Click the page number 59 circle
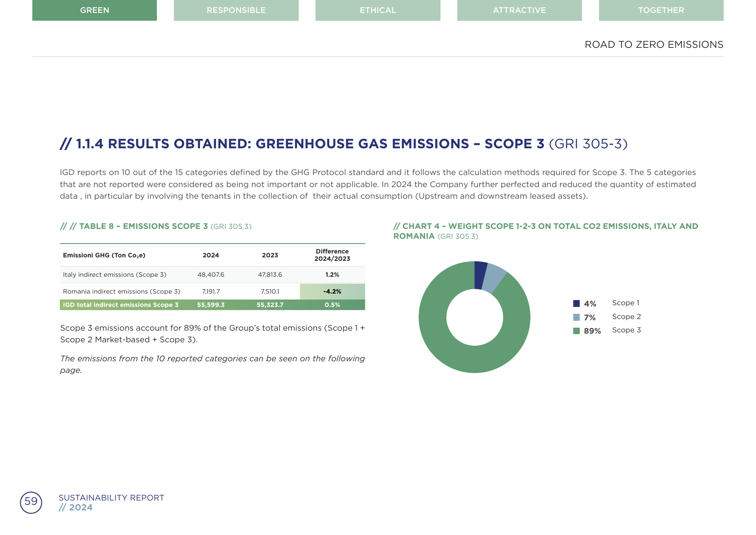Viewport: 756px width, 535px height. coord(31,502)
